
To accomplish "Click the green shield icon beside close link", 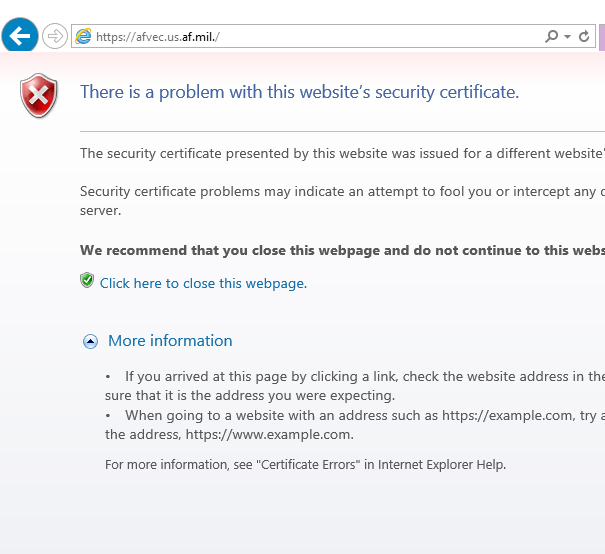I will tap(87, 281).
